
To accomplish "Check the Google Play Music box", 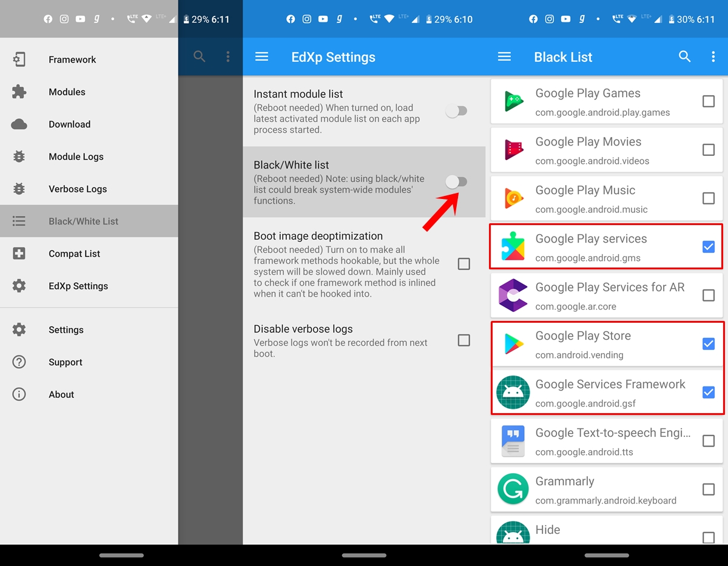I will [708, 198].
